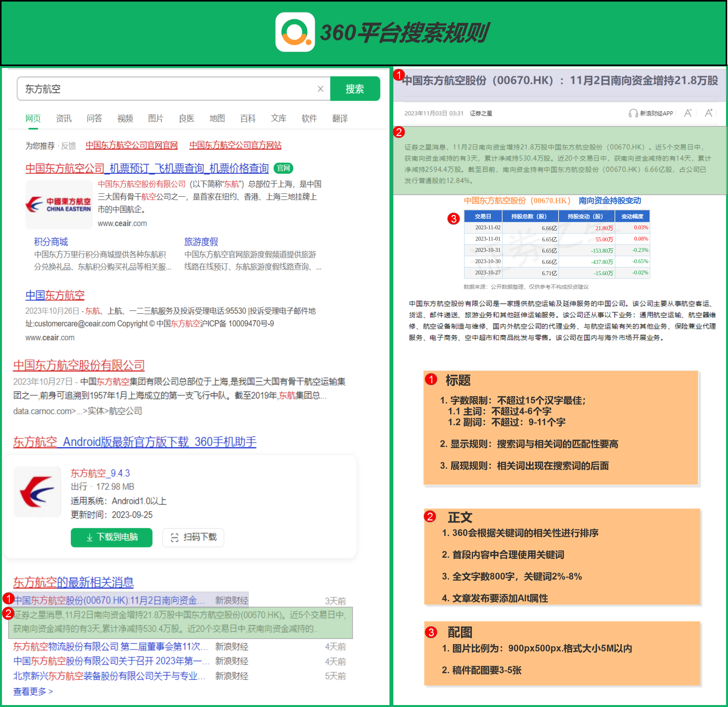Open the 地图 tab

coord(217,118)
